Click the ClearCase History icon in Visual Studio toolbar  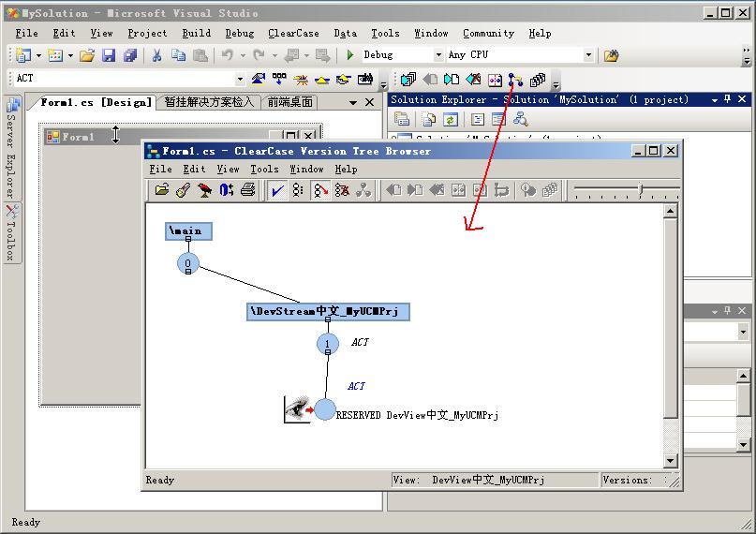coord(538,79)
